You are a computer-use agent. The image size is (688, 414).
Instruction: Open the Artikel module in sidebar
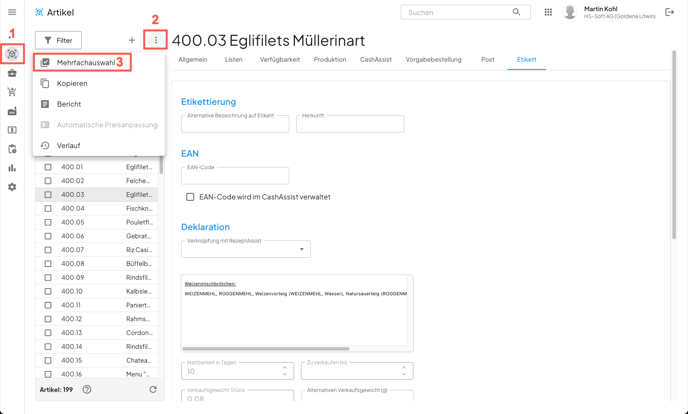click(12, 54)
